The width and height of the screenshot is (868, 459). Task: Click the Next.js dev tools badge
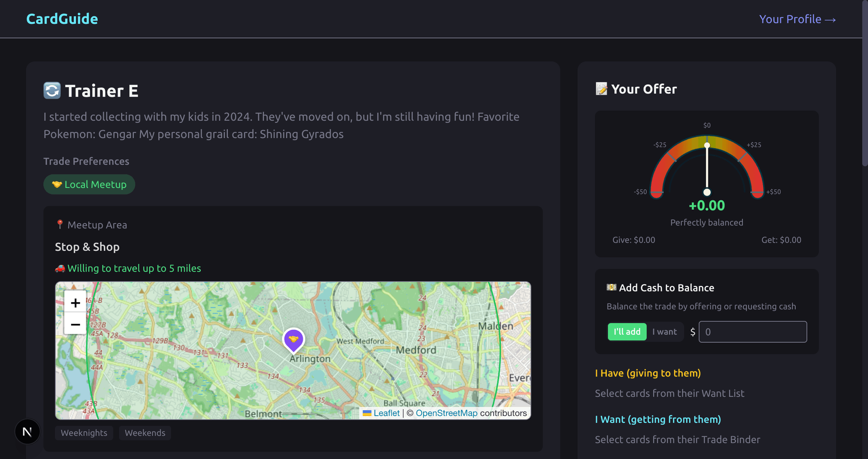point(27,431)
